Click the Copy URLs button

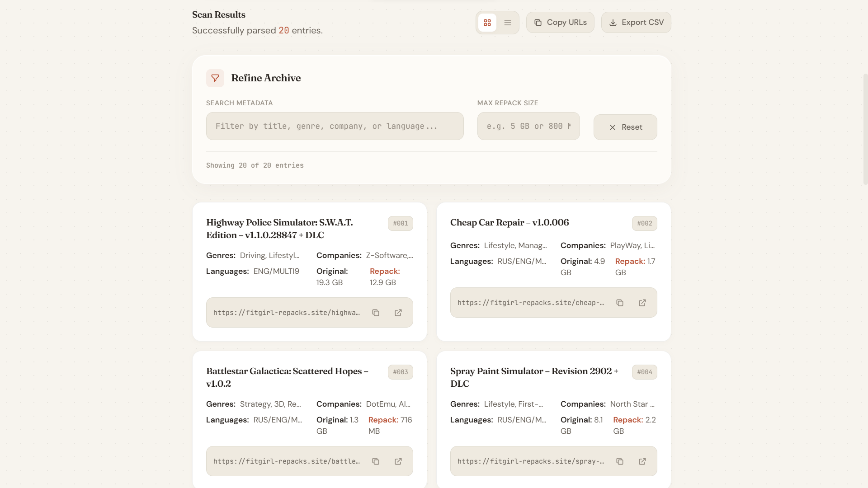click(x=560, y=23)
